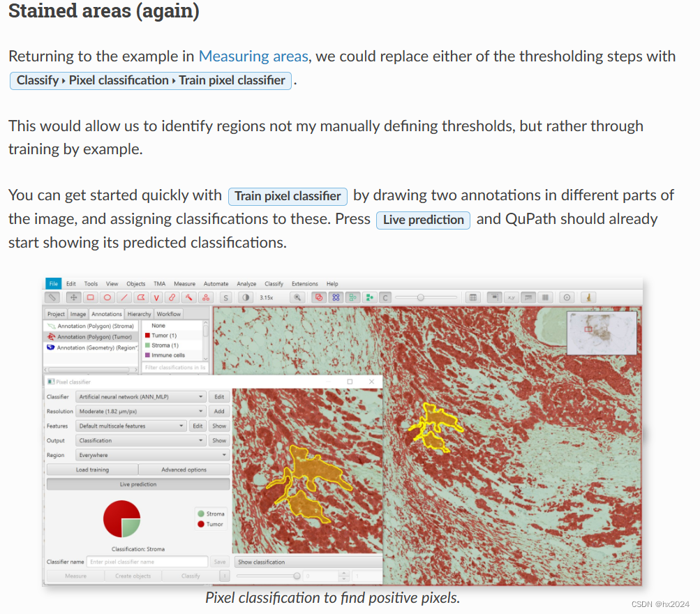Open the Classify menu
The width and height of the screenshot is (700, 614).
pos(274,283)
